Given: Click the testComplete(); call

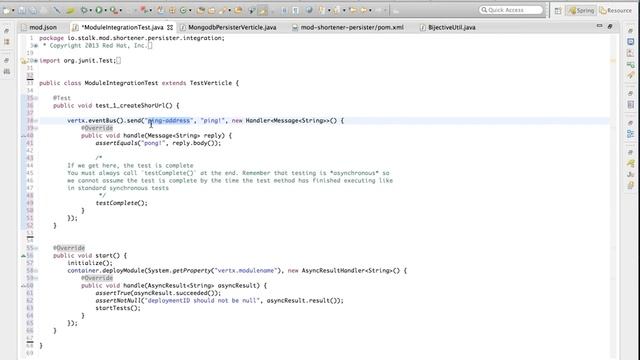Looking at the screenshot, I should pyautogui.click(x=122, y=203).
